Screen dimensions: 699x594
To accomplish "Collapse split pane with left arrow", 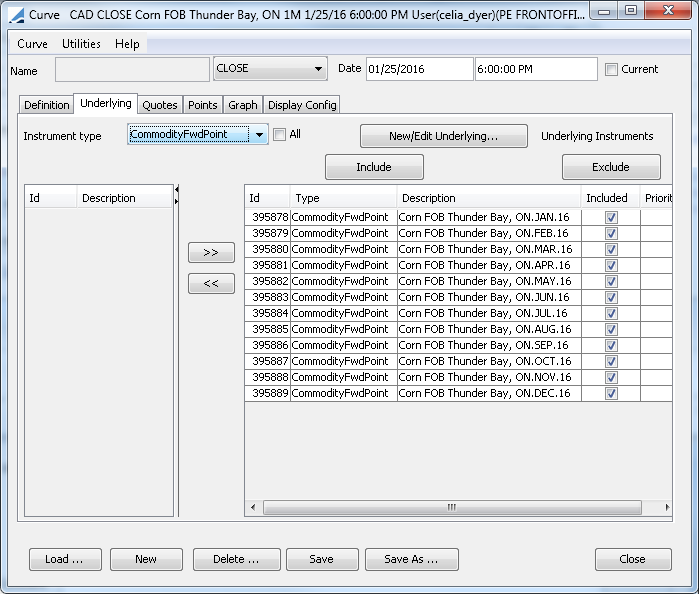I will [177, 190].
